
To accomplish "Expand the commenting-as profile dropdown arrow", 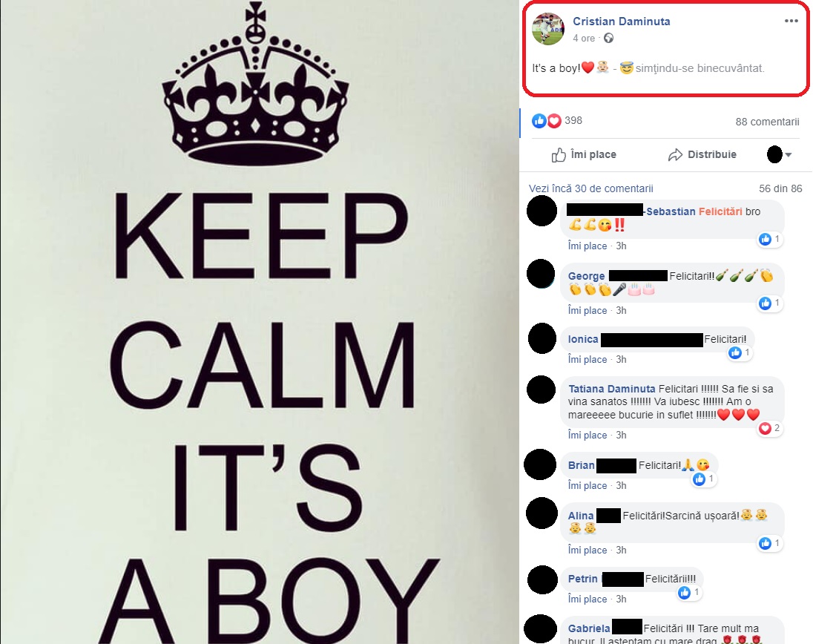I will pos(788,154).
